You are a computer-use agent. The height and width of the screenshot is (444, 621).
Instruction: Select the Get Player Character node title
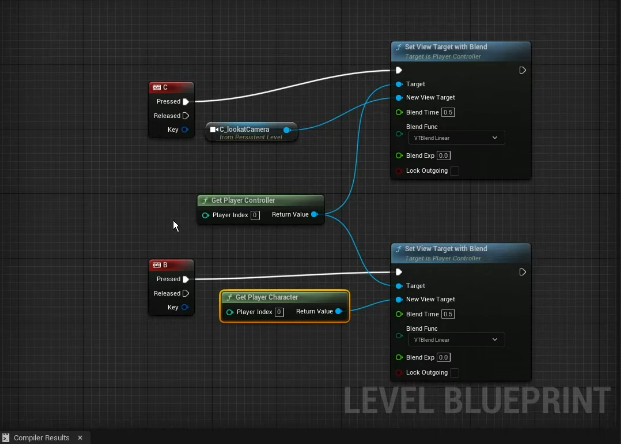click(266, 297)
